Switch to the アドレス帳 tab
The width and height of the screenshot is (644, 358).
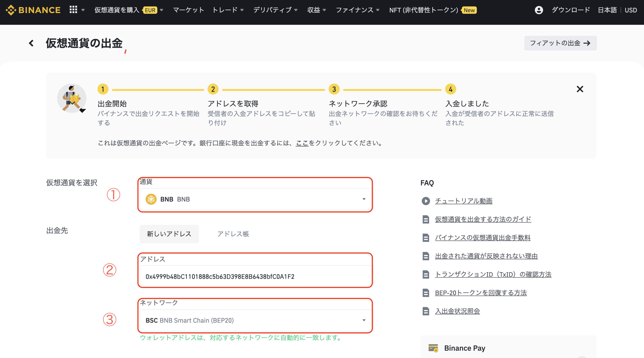tap(233, 234)
